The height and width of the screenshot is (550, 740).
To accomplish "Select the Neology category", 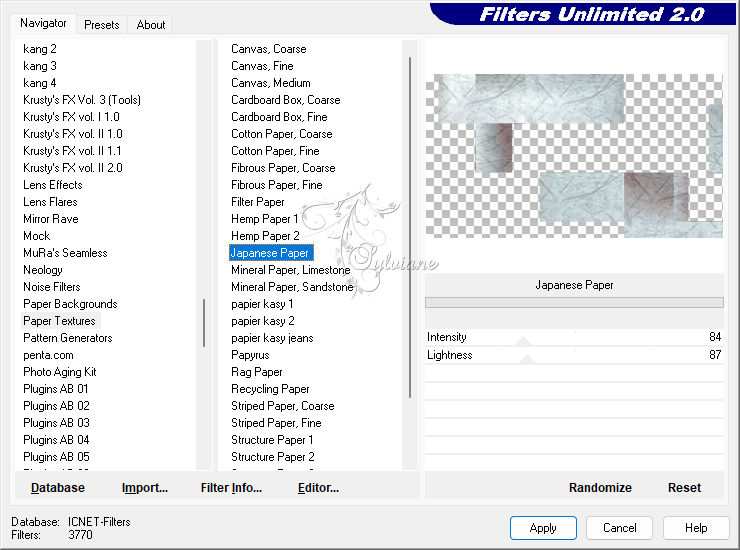I will 42,270.
